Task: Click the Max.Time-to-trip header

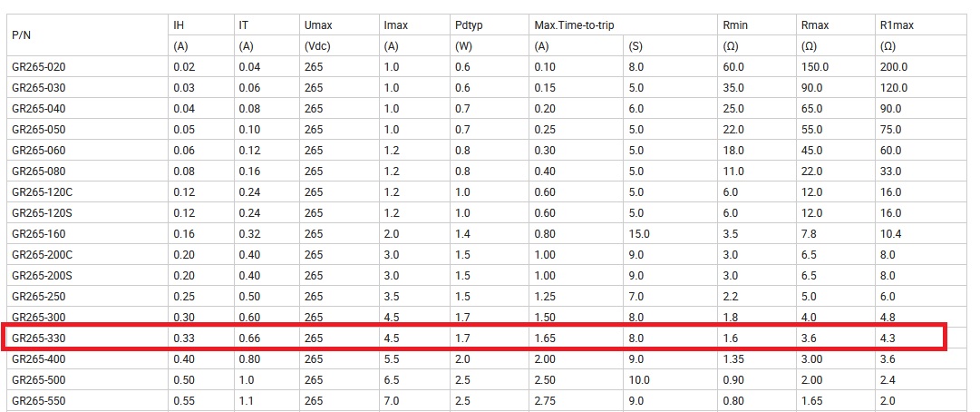Action: click(x=574, y=25)
